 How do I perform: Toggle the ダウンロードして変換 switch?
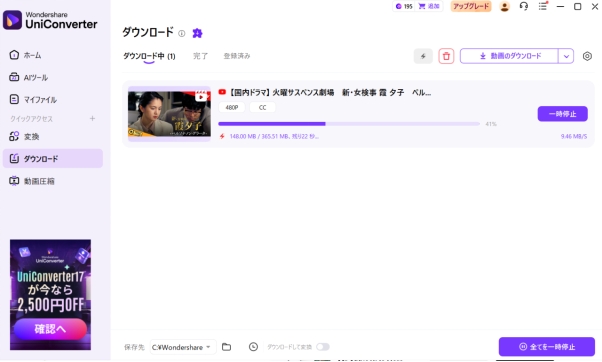click(323, 347)
